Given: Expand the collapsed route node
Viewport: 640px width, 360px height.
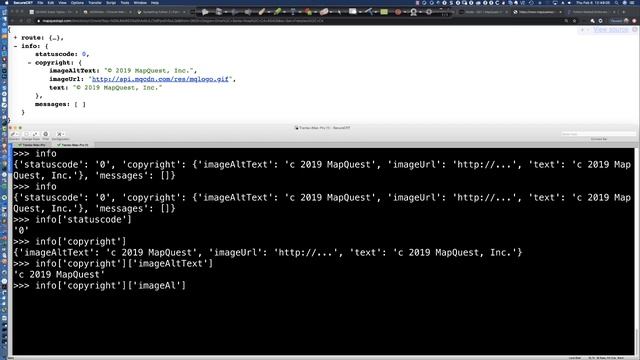Looking at the screenshot, I should (16, 38).
